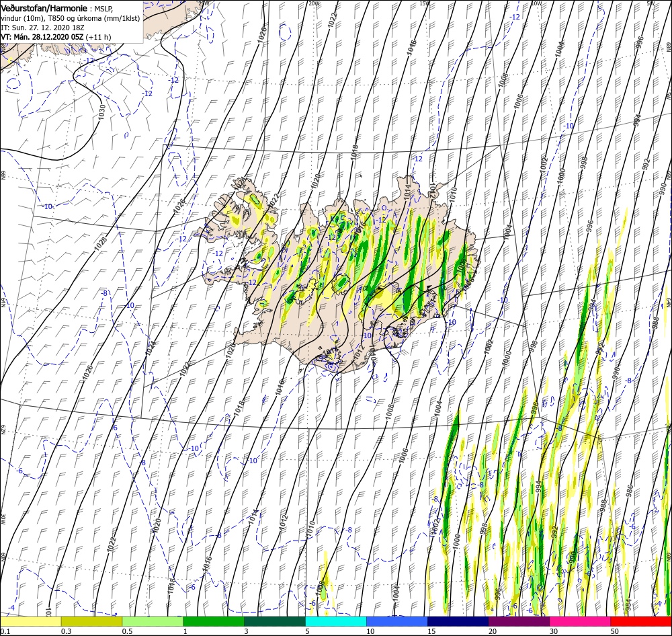Click the "1030" isobar label
The width and height of the screenshot is (672, 636).
click(101, 111)
